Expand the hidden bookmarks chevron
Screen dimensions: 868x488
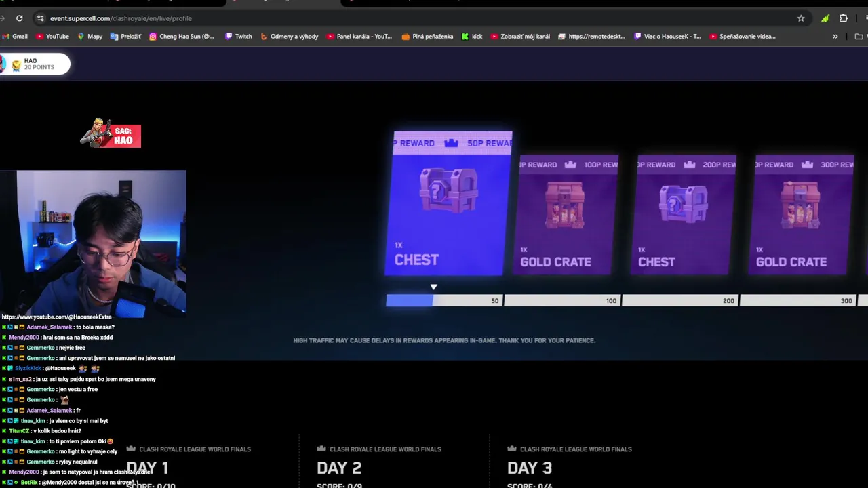coord(835,37)
